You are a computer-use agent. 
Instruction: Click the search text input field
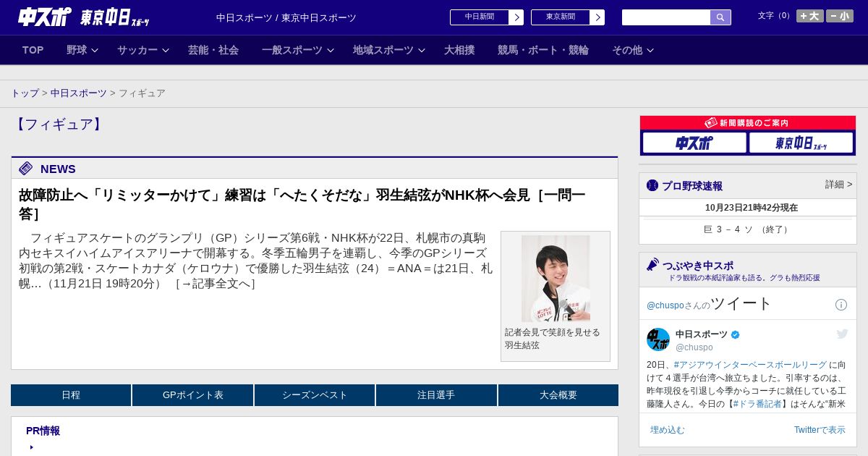665,17
